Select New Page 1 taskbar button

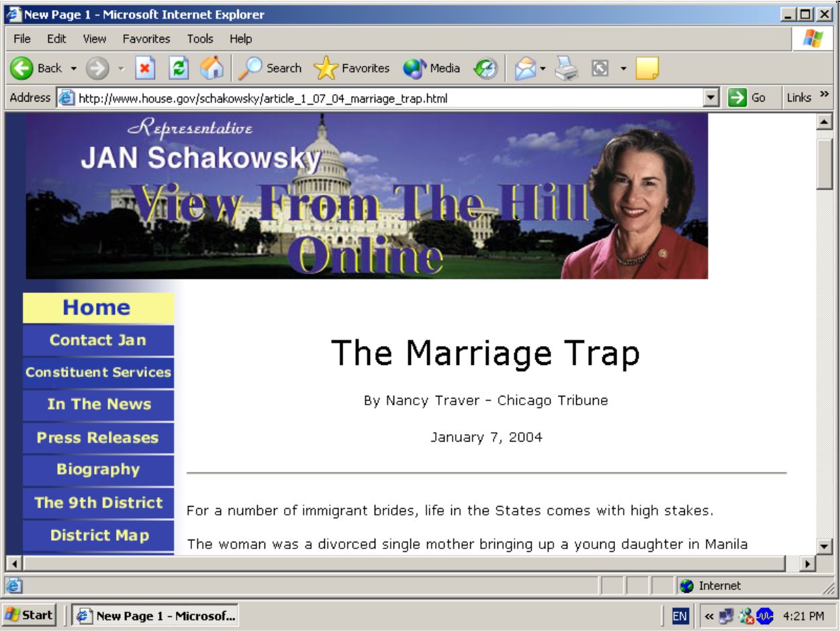[154, 616]
